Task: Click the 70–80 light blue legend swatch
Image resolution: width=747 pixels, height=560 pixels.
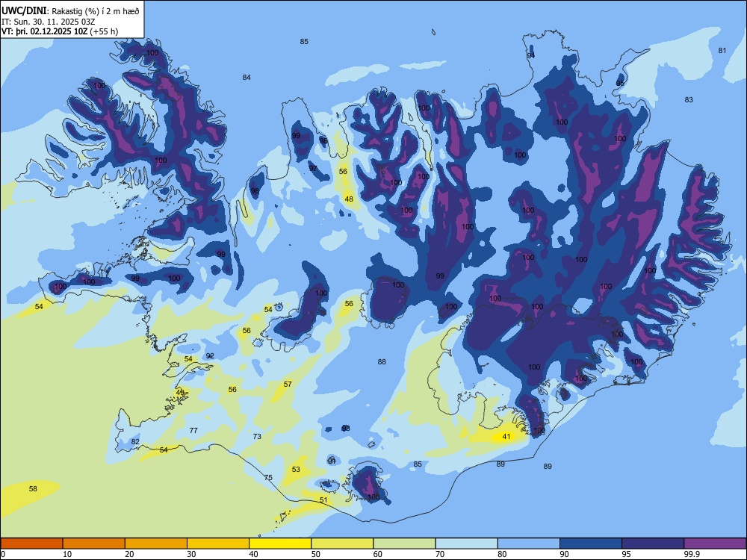Action: click(466, 544)
